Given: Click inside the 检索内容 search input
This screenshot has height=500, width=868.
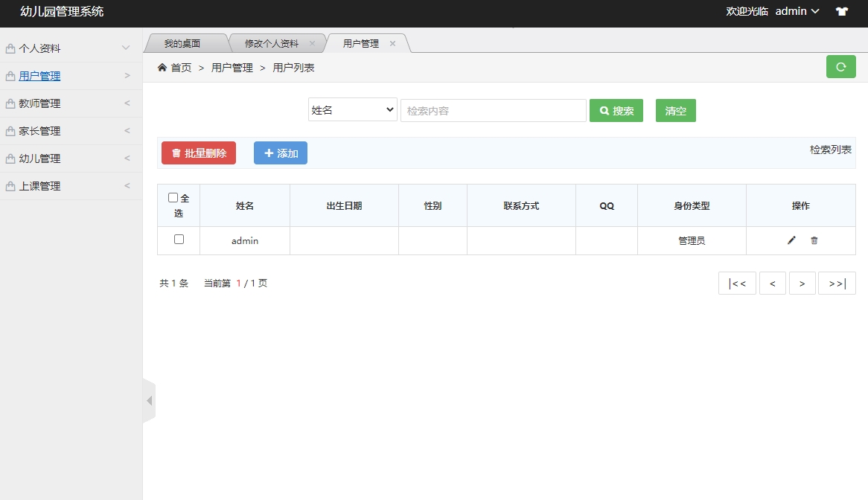Looking at the screenshot, I should [x=493, y=110].
